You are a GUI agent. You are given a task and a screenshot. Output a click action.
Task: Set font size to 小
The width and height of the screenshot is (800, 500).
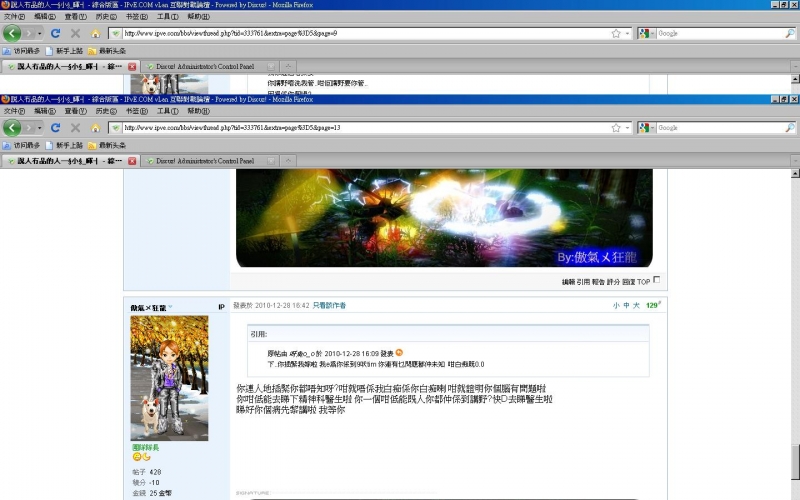[x=616, y=305]
